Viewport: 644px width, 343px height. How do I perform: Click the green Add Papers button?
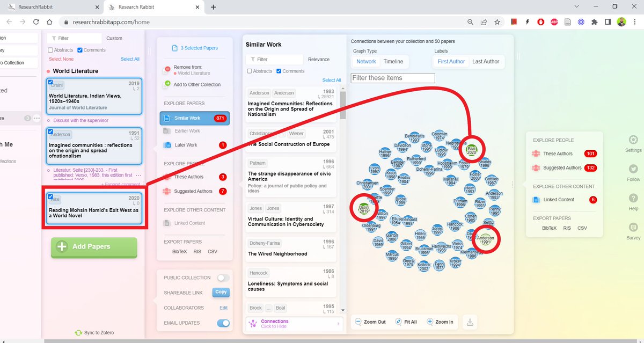(x=94, y=247)
